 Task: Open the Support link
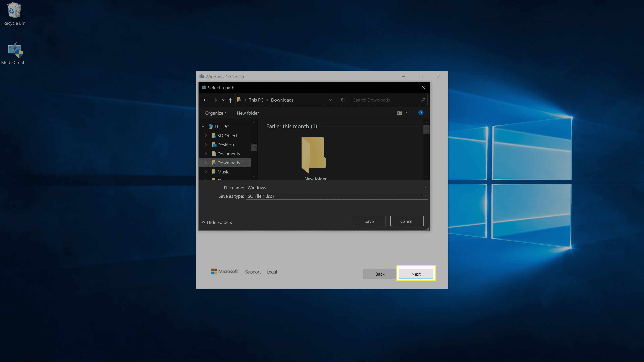click(x=253, y=272)
